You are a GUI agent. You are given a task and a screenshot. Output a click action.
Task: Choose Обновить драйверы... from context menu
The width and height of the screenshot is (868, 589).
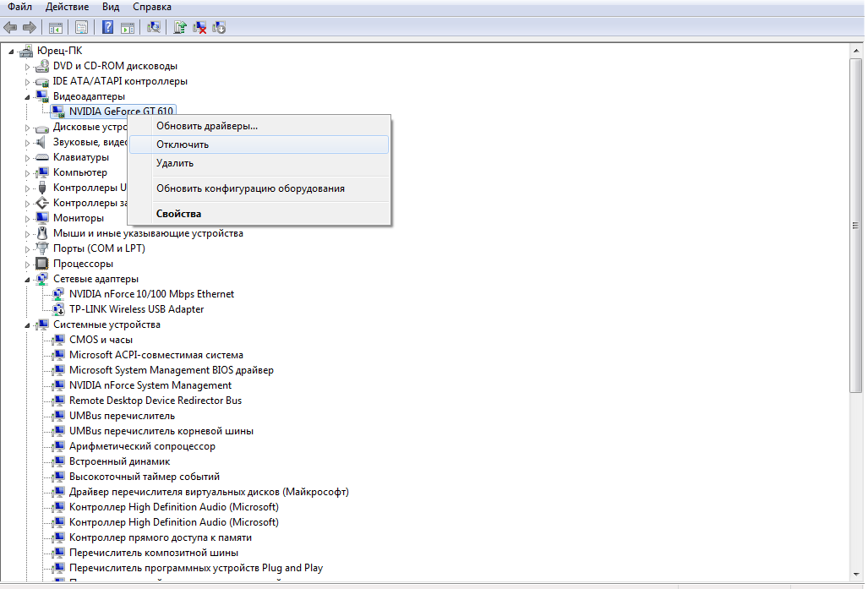(x=207, y=126)
